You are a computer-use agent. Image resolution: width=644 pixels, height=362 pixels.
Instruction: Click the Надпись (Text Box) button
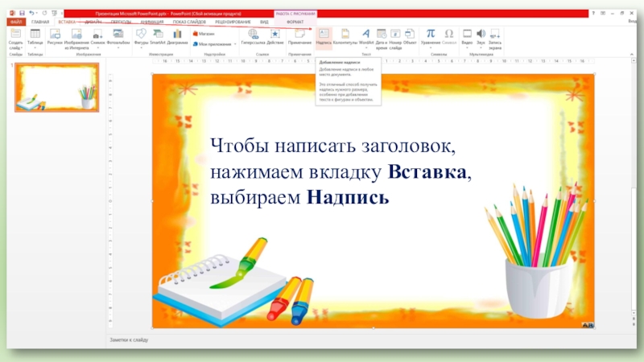tap(323, 37)
